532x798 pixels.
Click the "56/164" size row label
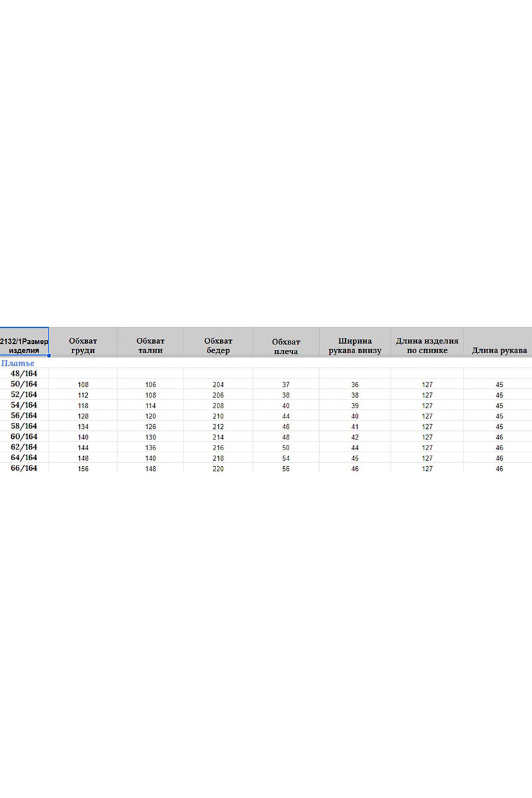pyautogui.click(x=25, y=416)
